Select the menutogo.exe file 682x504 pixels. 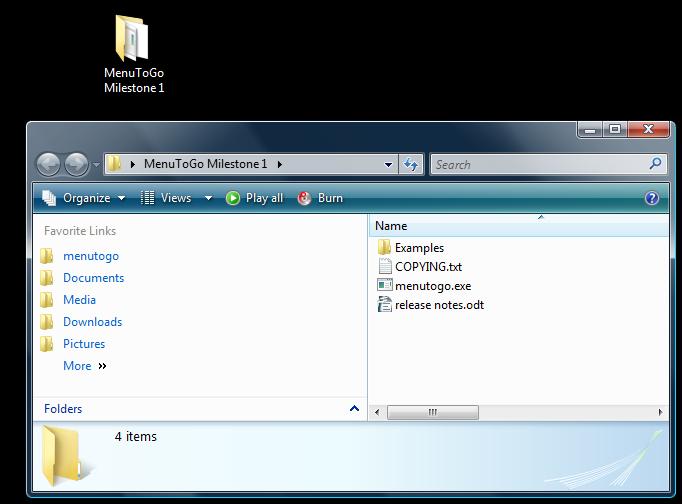432,286
